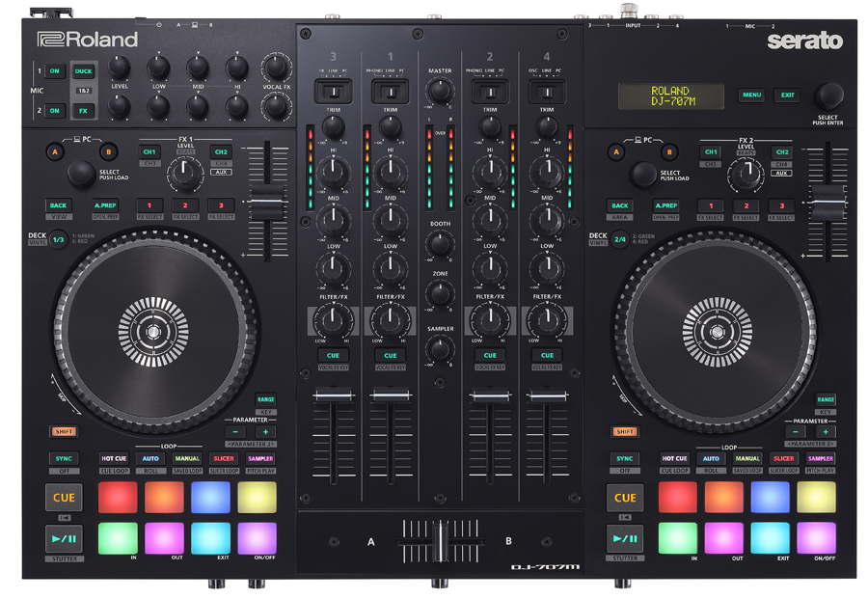Tap the magenta OUT pad on right deck

(x=724, y=537)
